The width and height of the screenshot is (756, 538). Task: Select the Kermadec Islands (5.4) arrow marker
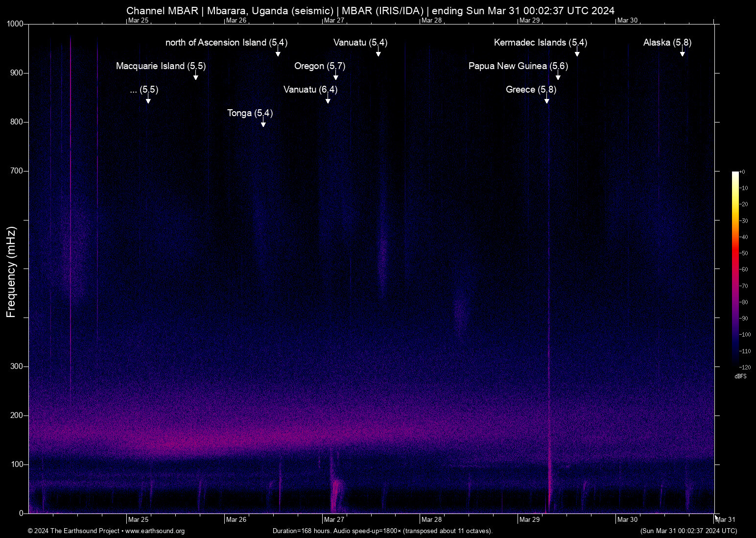click(577, 54)
